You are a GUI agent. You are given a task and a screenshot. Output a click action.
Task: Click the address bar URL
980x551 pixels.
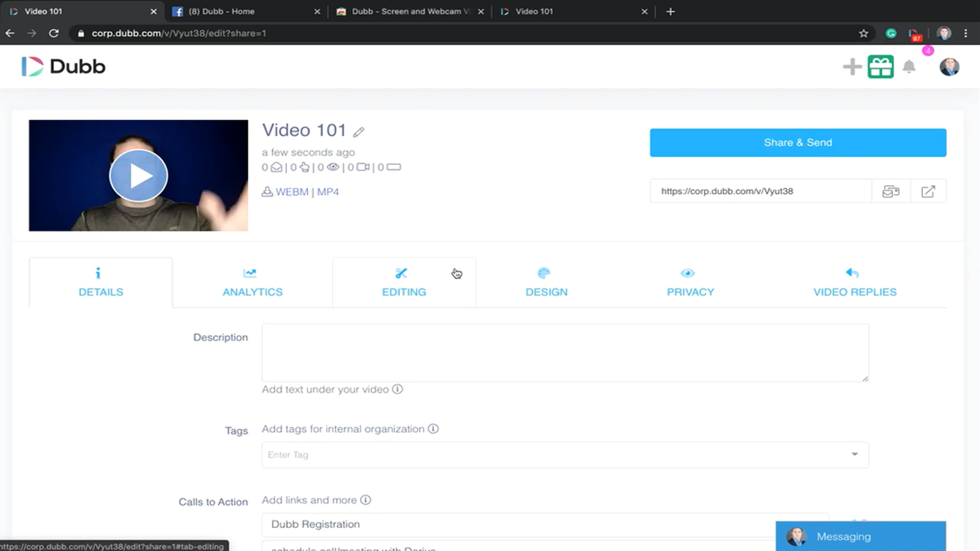[179, 33]
